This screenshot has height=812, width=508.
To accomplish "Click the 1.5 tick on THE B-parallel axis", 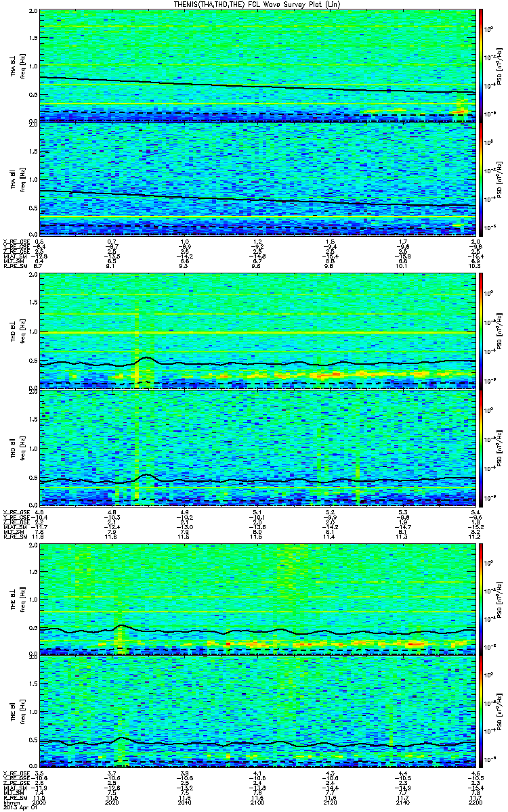I will click(33, 684).
